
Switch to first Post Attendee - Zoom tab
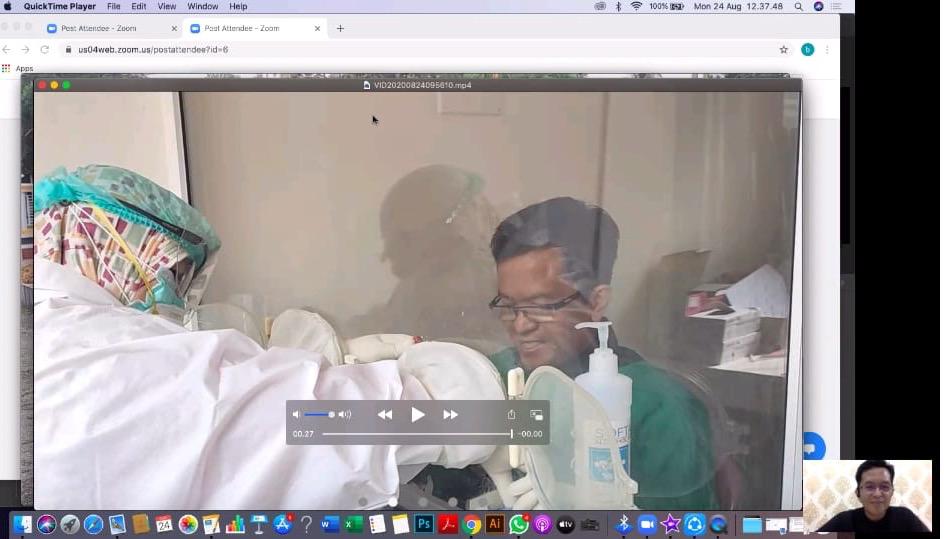[x=98, y=28]
